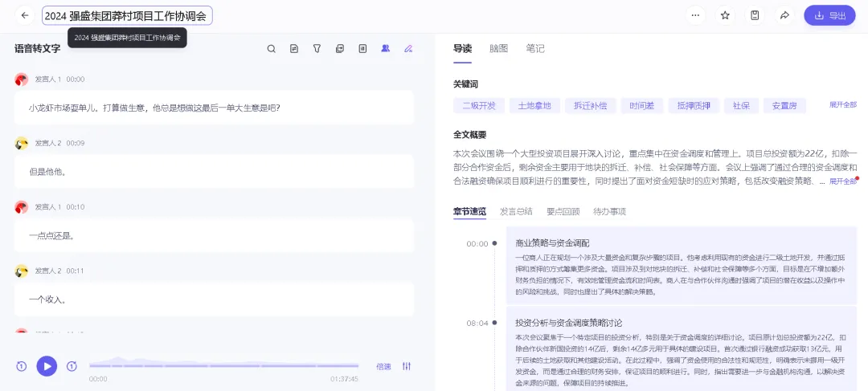Screen dimensions: 868x391
Task: Switch to the 笔记 tab
Action: (535, 49)
